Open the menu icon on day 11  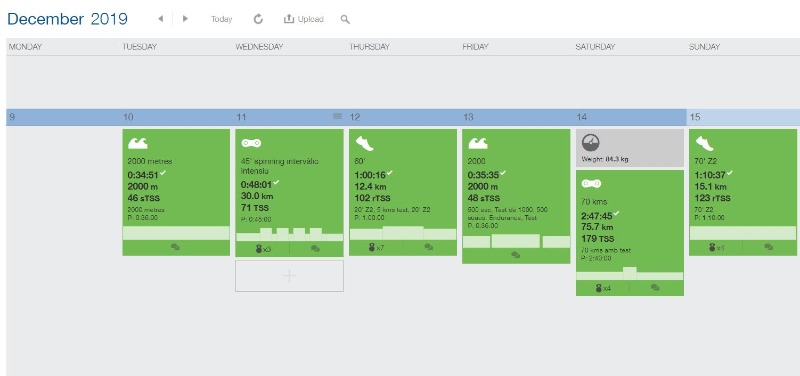point(337,116)
